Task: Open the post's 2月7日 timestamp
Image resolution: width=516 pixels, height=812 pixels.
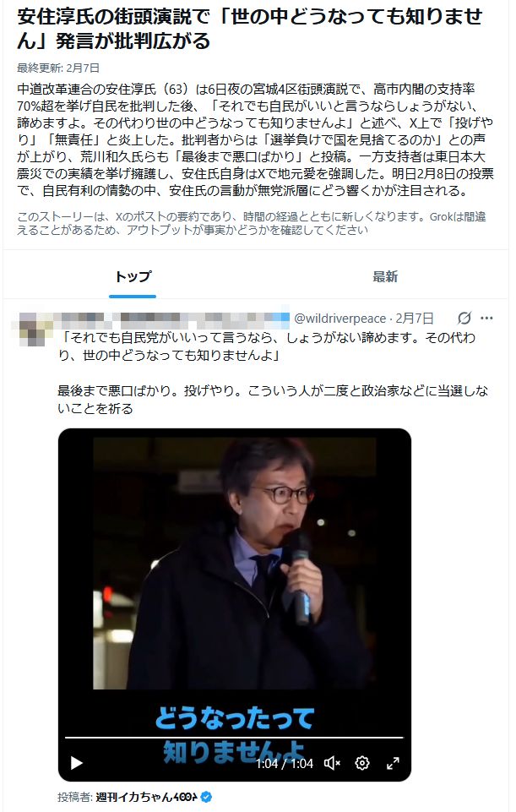Action: click(x=414, y=318)
